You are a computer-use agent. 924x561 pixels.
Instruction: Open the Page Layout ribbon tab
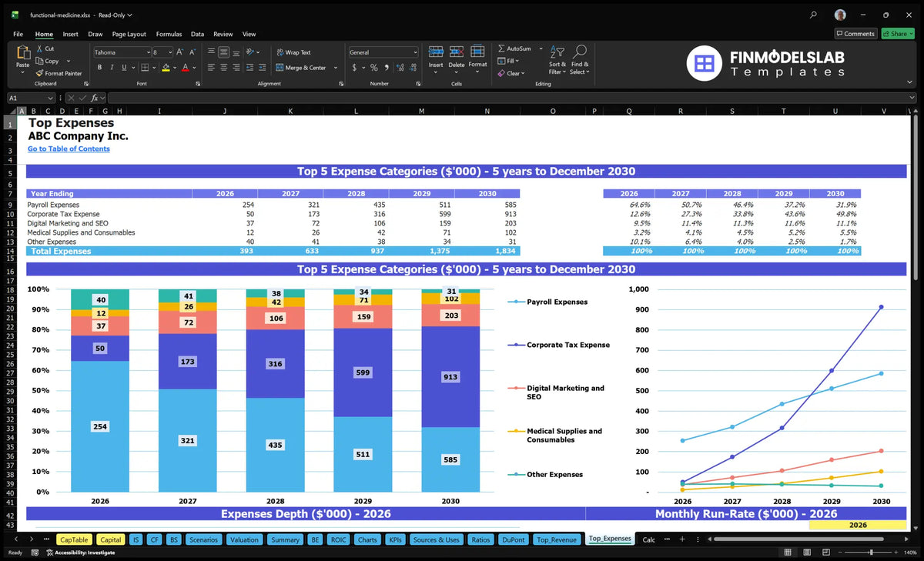129,34
